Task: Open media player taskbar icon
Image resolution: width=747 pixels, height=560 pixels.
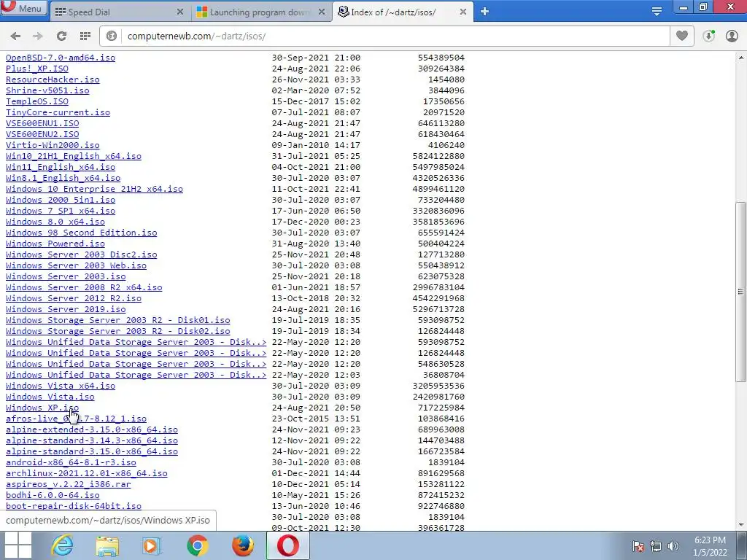Action: pos(152,545)
